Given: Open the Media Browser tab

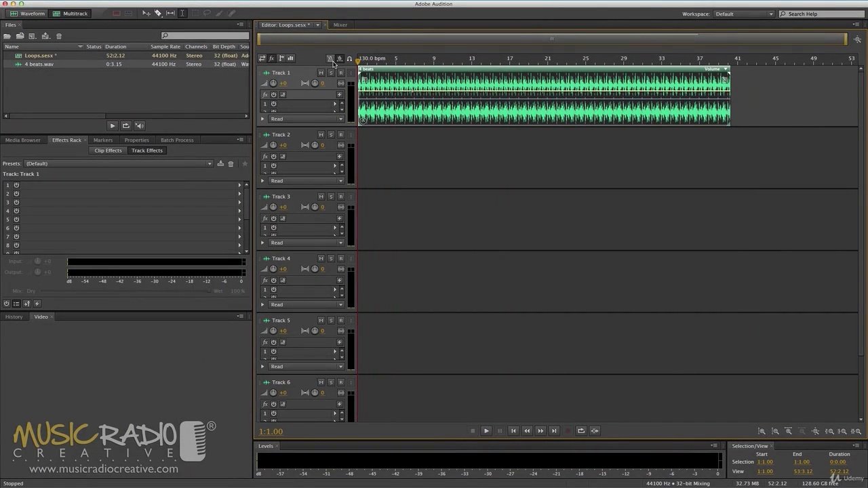Looking at the screenshot, I should (x=23, y=140).
